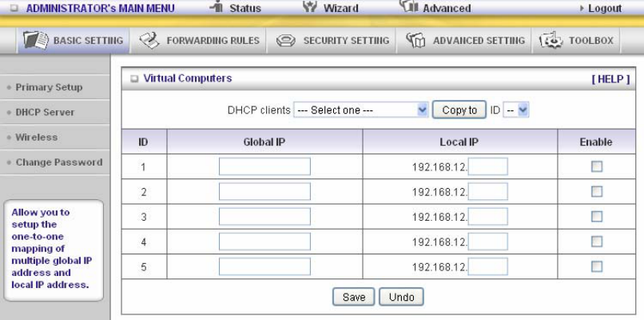
Task: Enable virtual computer row 1
Action: tap(596, 166)
